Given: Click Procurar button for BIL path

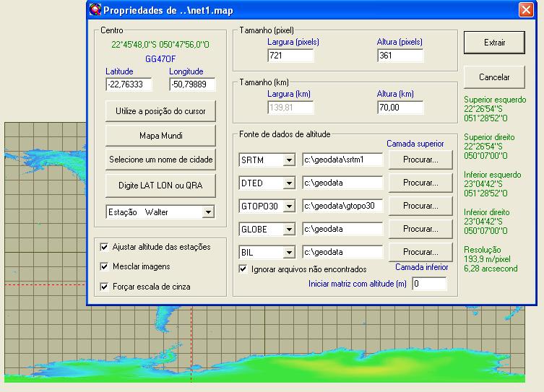Looking at the screenshot, I should tap(420, 252).
